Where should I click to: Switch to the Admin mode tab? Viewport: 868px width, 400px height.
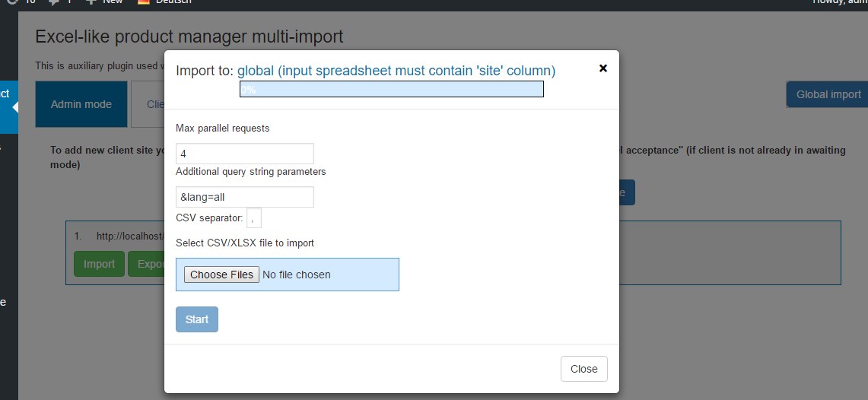(x=81, y=104)
